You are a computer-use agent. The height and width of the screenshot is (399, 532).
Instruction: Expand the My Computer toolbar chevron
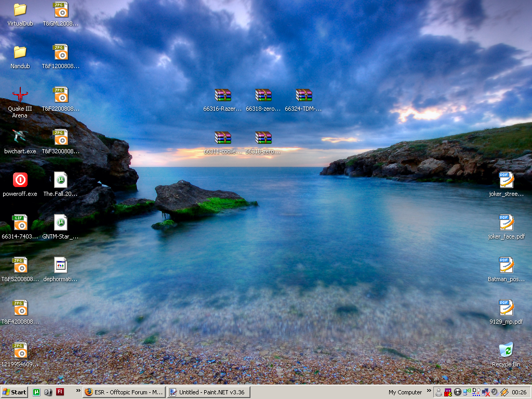point(429,390)
